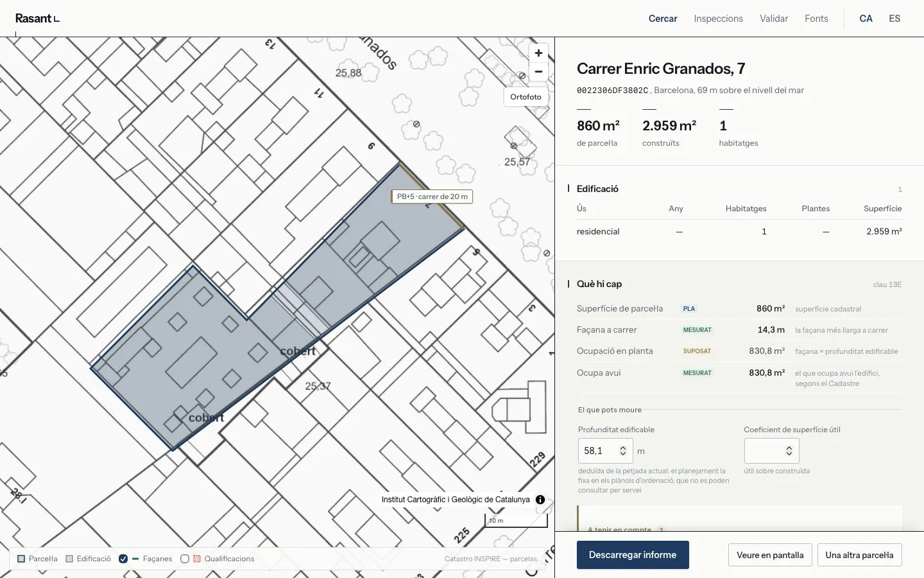Click the cadastral reference 0022306DF3802C

612,91
